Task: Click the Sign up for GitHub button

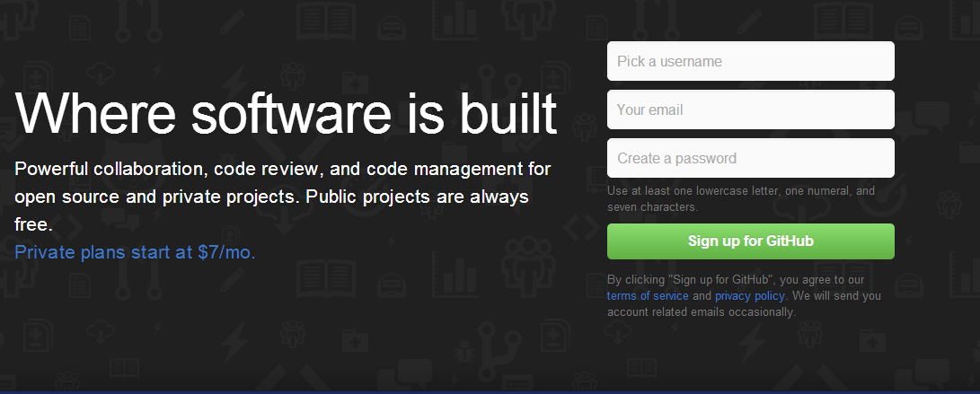Action: click(x=751, y=241)
